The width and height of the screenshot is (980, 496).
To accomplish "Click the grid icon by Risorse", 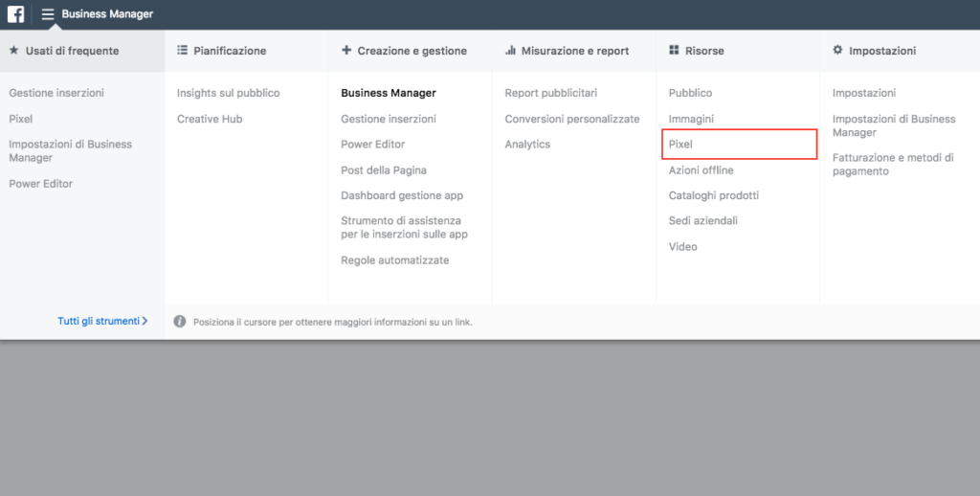I will click(674, 50).
